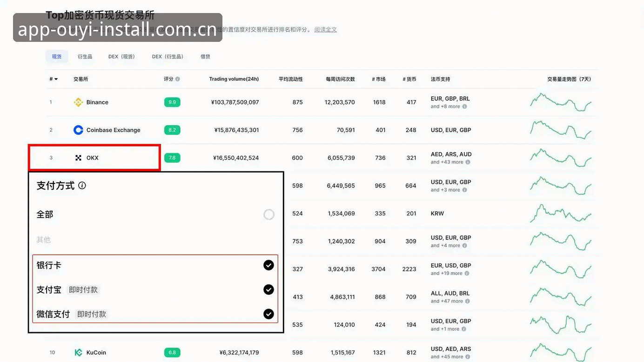Click the Coinbase Exchange logo icon
The height and width of the screenshot is (362, 644).
coord(78,130)
